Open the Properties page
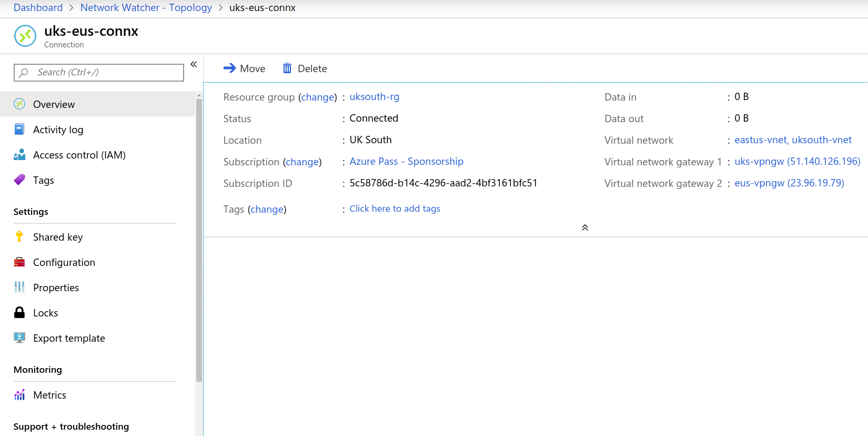This screenshot has height=436, width=868. point(98,287)
